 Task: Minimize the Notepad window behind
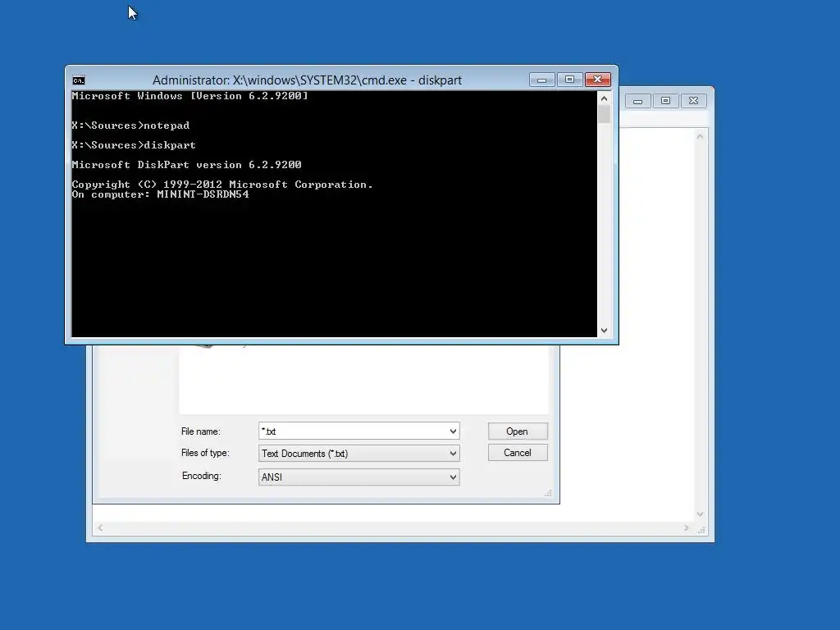tap(637, 101)
